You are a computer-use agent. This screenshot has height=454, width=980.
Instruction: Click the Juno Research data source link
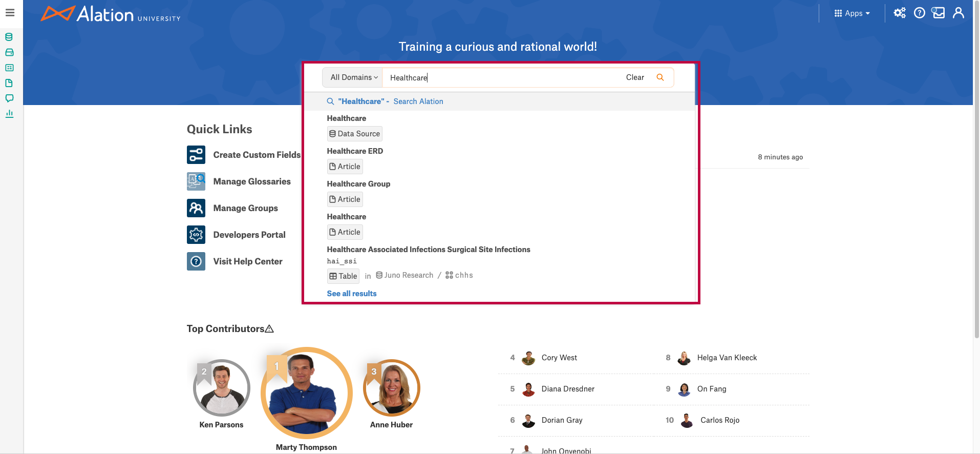point(404,275)
